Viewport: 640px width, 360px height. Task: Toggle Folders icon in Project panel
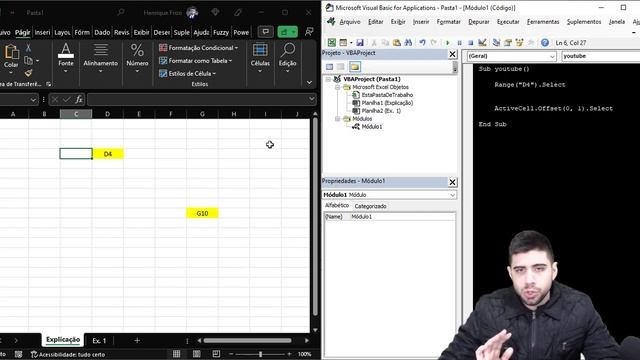(x=355, y=67)
